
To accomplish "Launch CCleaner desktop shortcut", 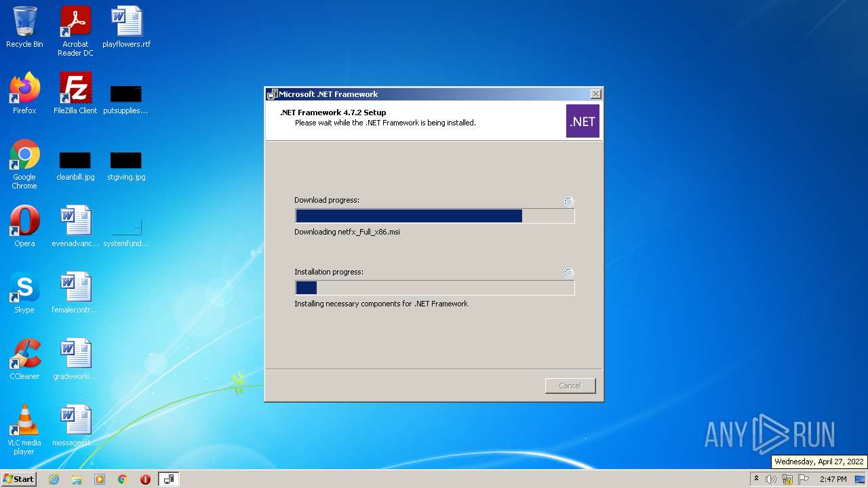I will coord(24,359).
